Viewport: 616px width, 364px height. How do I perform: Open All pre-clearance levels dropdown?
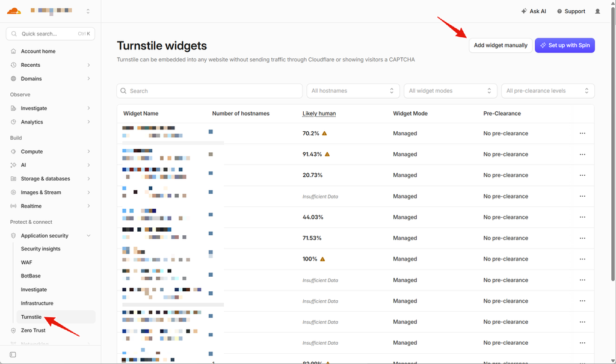point(548,91)
